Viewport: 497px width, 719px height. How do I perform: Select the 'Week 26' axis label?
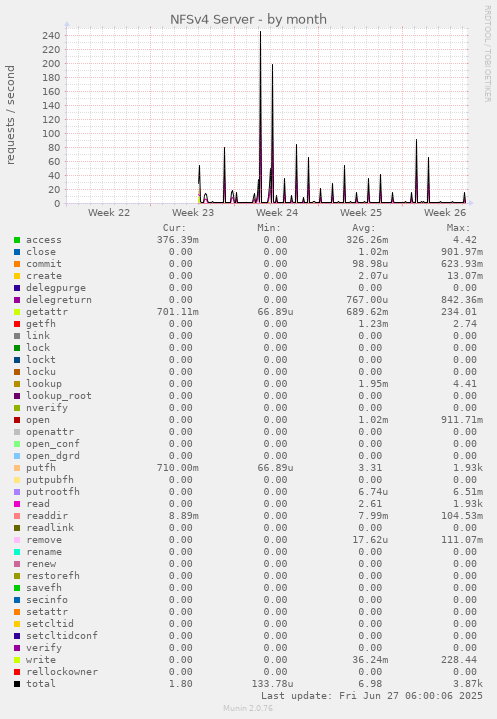[445, 213]
